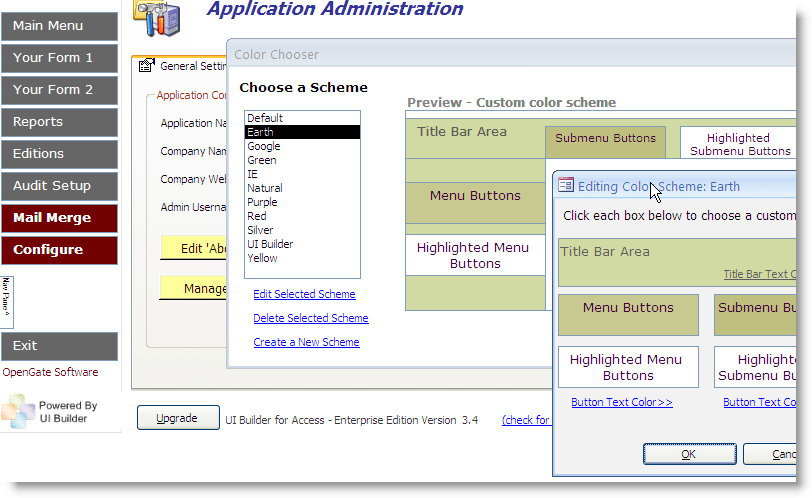Select Natural in scheme list
This screenshot has width=812, height=498.
(x=302, y=188)
